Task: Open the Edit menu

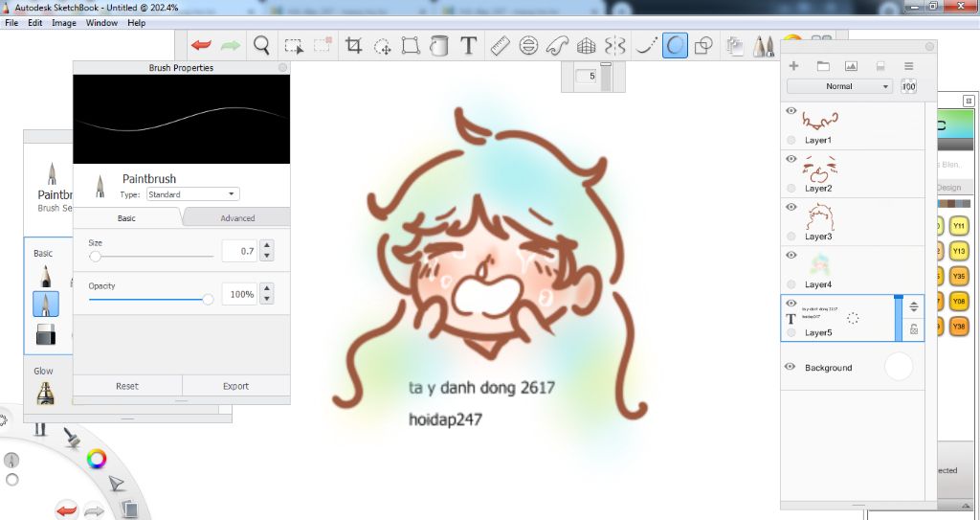Action: [x=35, y=23]
